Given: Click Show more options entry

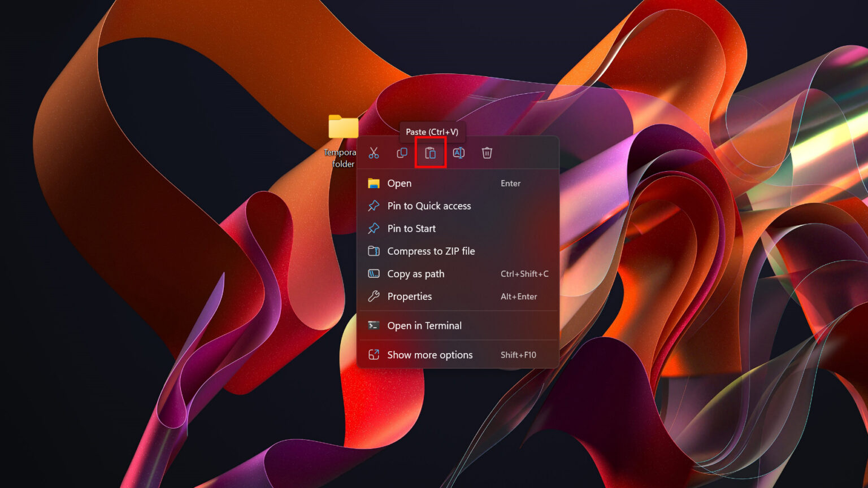Looking at the screenshot, I should [429, 355].
